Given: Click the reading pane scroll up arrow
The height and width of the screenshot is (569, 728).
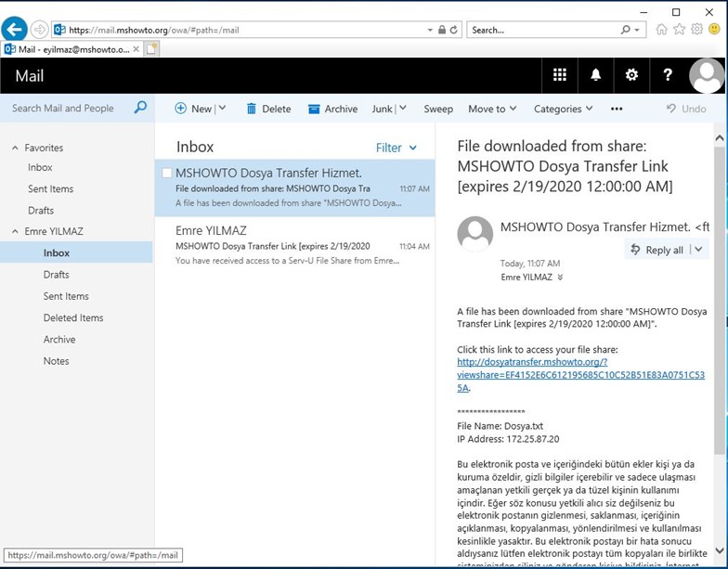Looking at the screenshot, I should pos(720,137).
